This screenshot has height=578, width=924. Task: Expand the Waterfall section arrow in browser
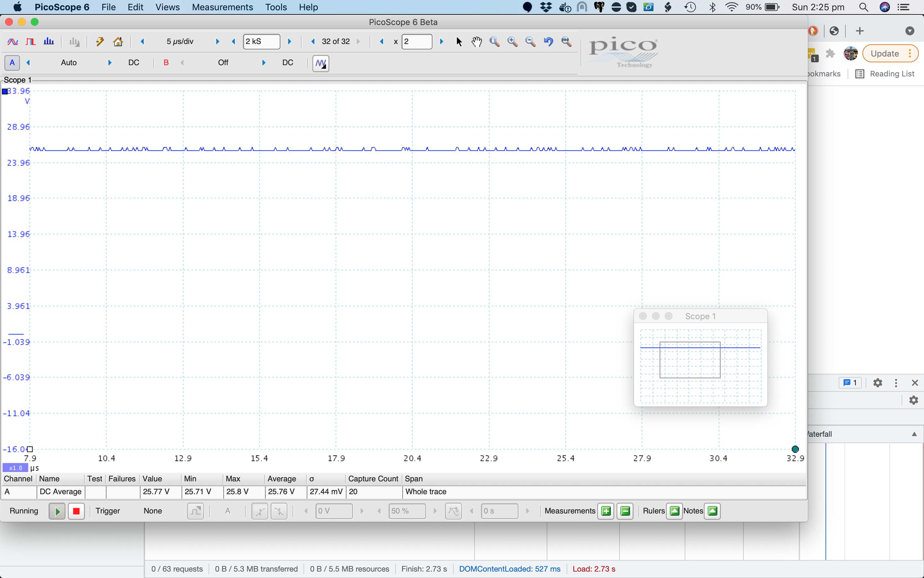914,434
